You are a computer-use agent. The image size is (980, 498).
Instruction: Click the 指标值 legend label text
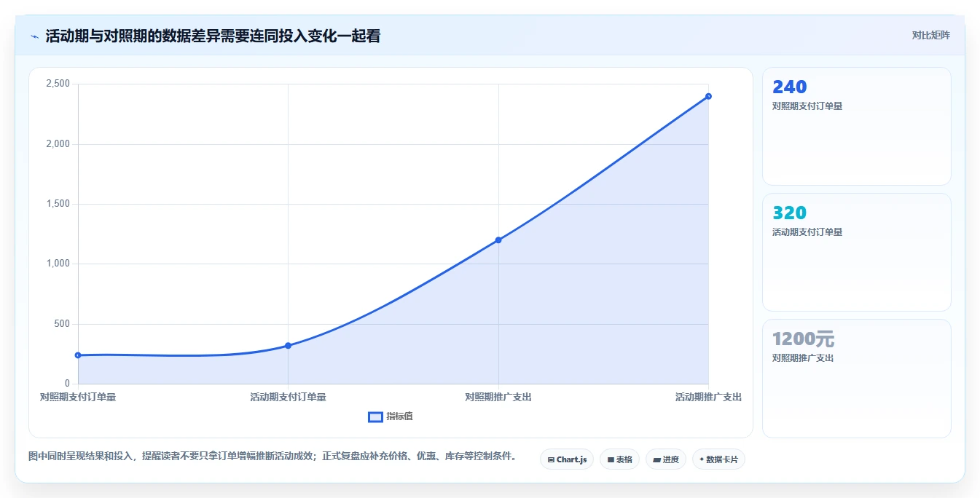coord(399,416)
